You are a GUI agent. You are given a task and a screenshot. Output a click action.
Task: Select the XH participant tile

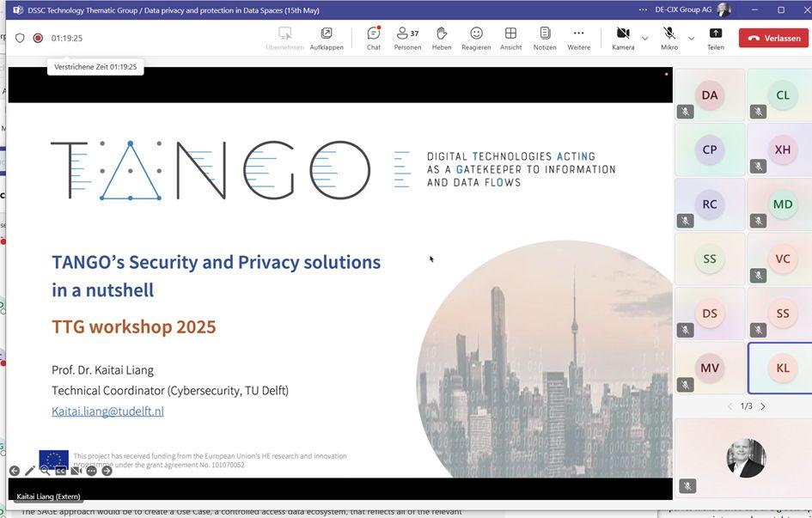[780, 149]
